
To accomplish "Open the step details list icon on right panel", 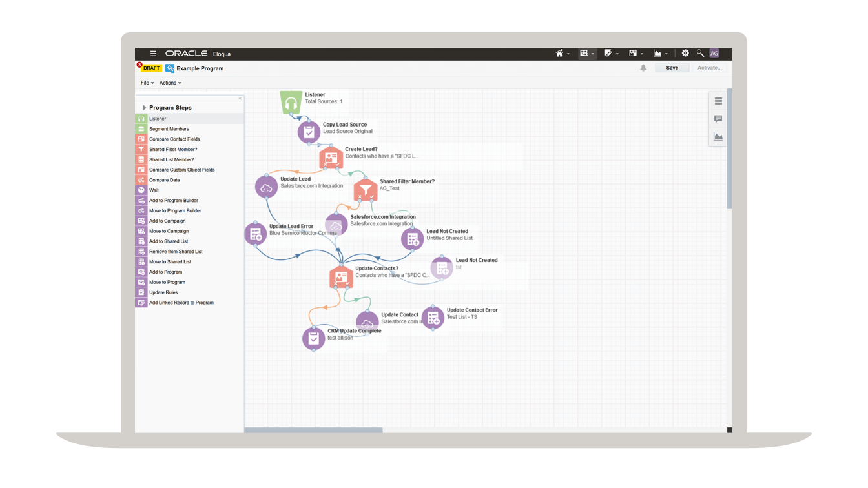I will tap(718, 101).
